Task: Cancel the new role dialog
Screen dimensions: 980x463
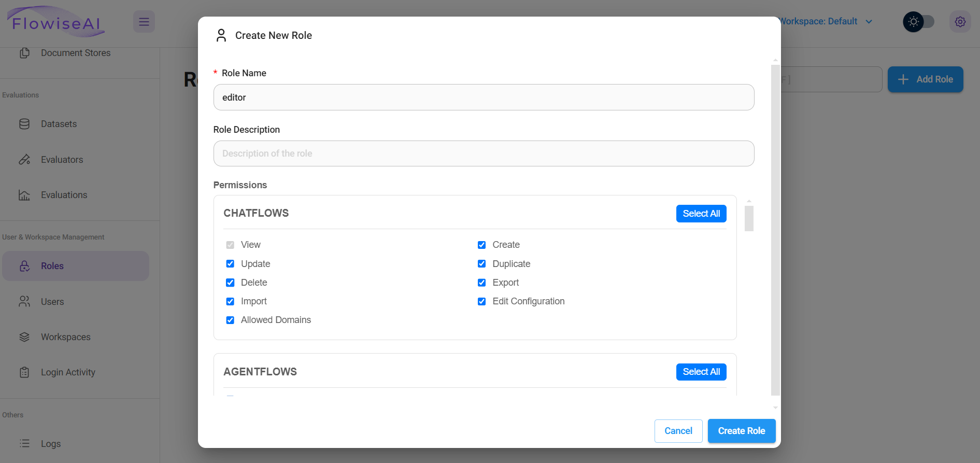Action: (678, 431)
